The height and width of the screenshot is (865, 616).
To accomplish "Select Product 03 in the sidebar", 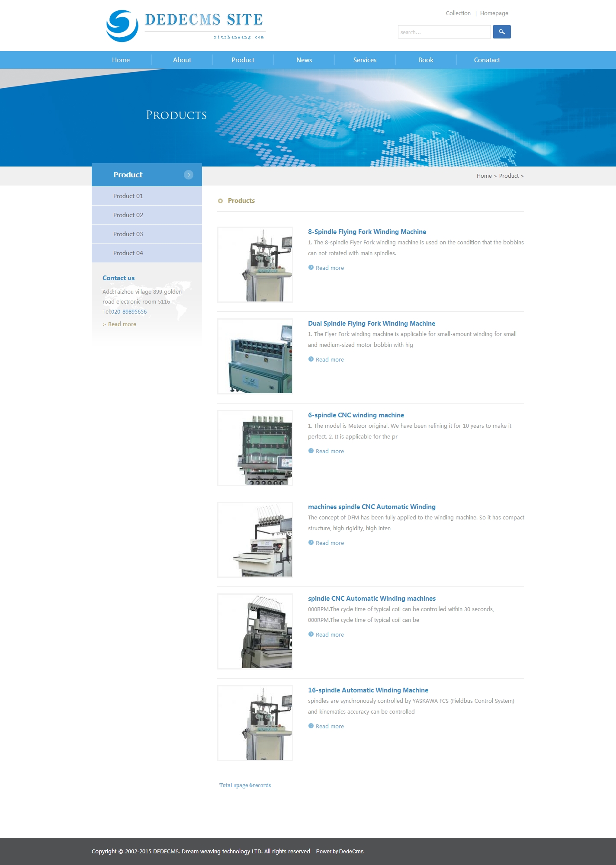I will tap(128, 234).
